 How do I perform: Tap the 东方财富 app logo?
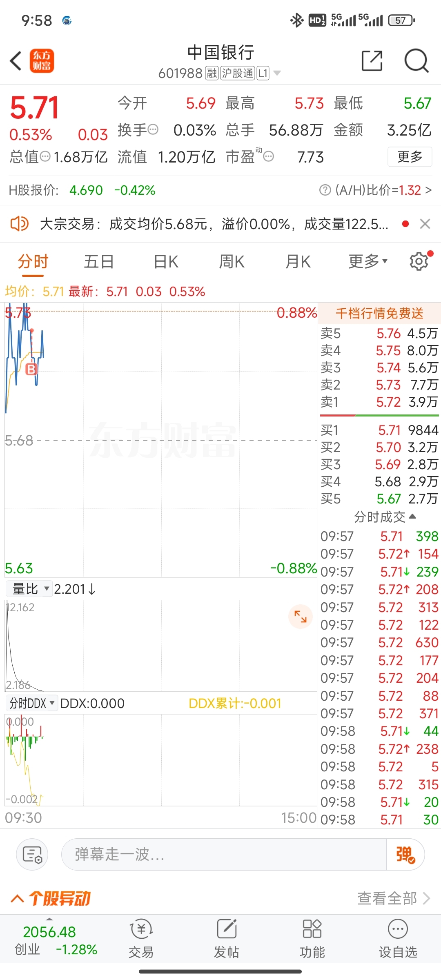[x=42, y=61]
